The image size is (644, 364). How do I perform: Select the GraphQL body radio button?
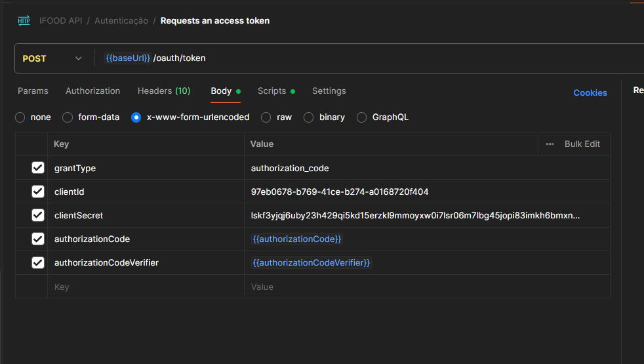coord(362,117)
